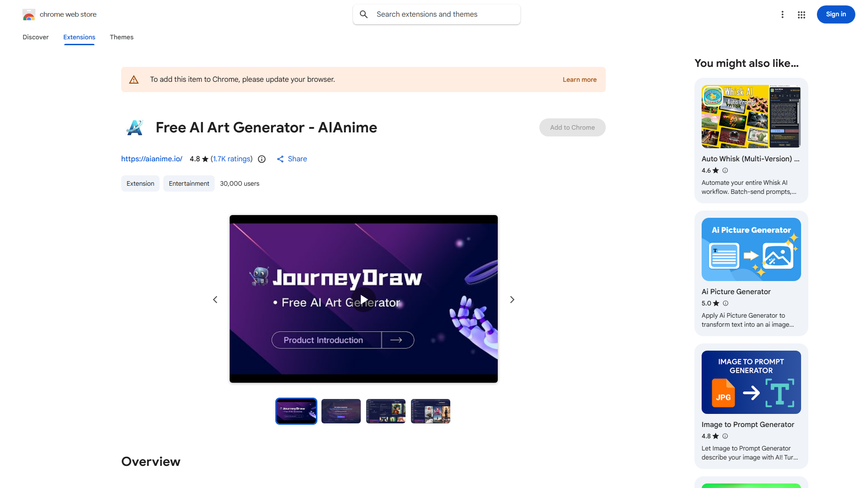The image size is (868, 488).
Task: Open the 1.7K ratings link
Action: click(x=231, y=159)
